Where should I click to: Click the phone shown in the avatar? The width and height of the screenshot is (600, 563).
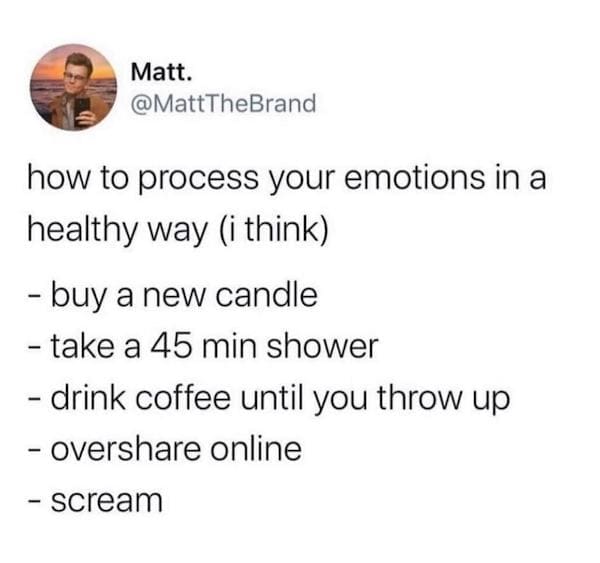click(82, 108)
